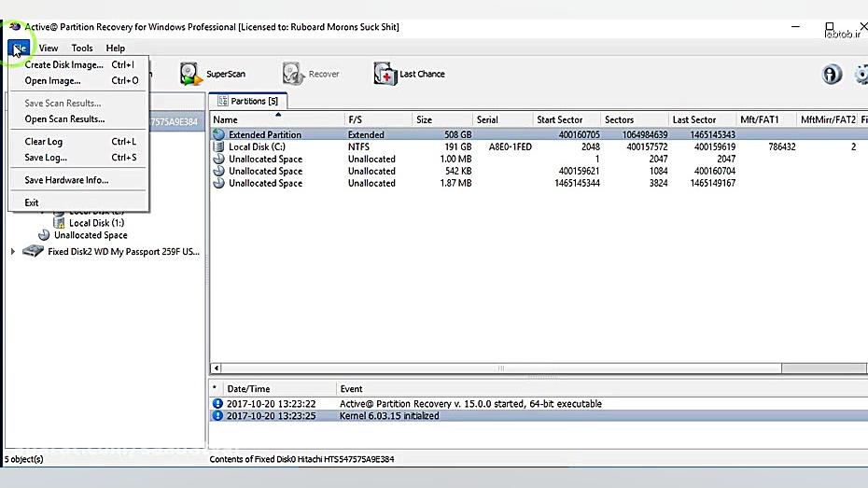Click the Local Disk (C:) drive icon in list
The height and width of the screenshot is (488, 868).
click(219, 147)
